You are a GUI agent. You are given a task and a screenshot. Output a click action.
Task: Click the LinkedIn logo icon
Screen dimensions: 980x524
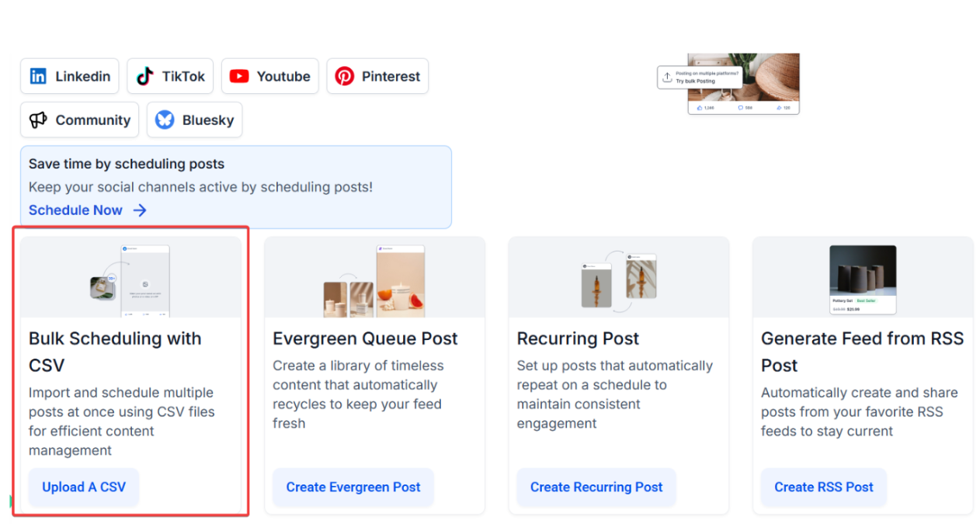pyautogui.click(x=38, y=76)
